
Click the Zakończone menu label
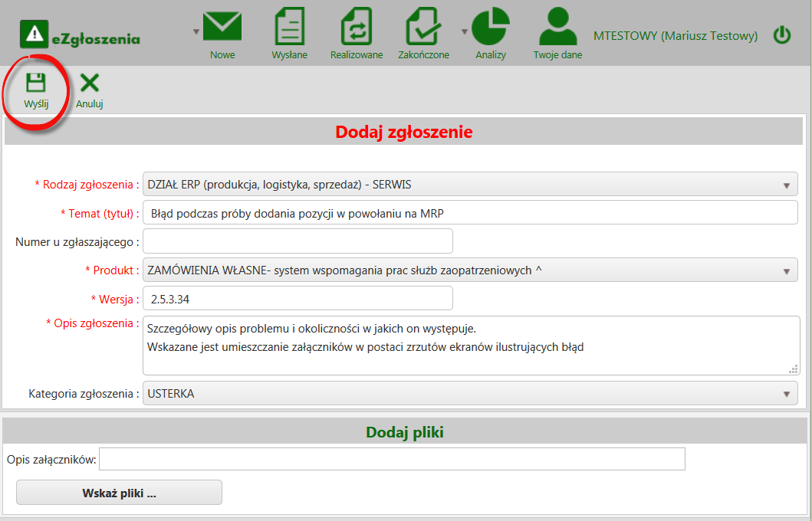coord(423,55)
